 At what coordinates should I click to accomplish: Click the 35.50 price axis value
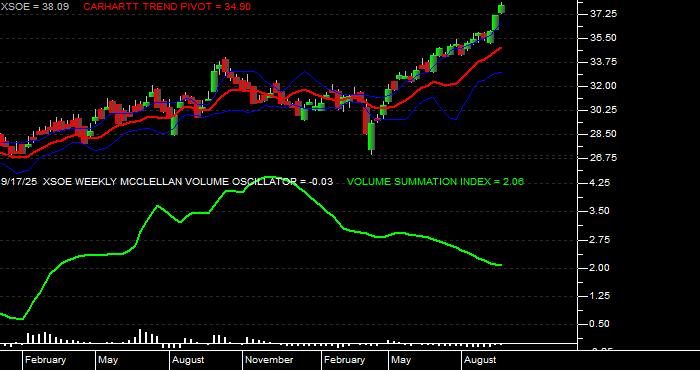click(x=604, y=38)
